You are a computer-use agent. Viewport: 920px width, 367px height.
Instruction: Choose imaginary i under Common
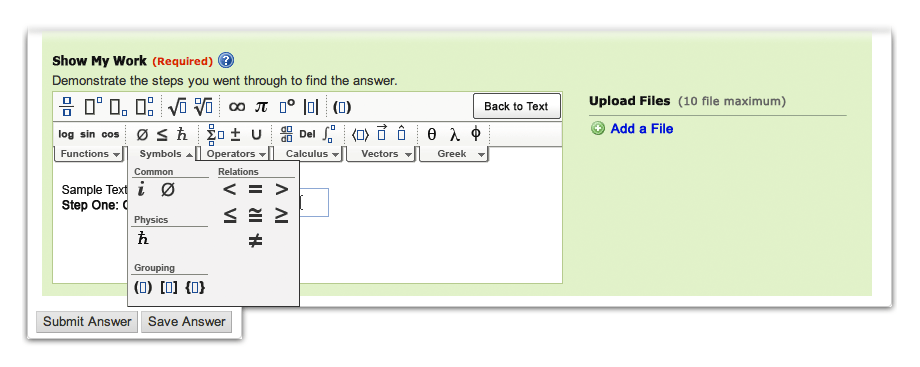(141, 190)
